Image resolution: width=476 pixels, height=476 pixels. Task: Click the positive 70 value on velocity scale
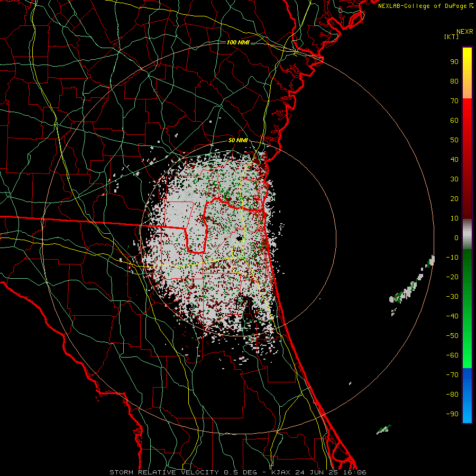click(x=454, y=101)
